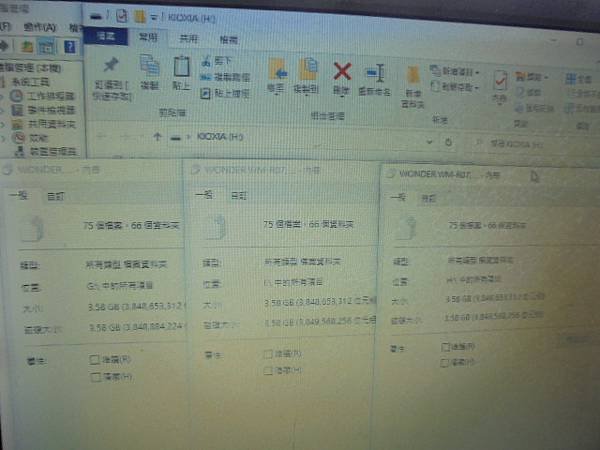Click 複製路徑 in the clipboard group
Screen dimensions: 600x450
(226, 77)
